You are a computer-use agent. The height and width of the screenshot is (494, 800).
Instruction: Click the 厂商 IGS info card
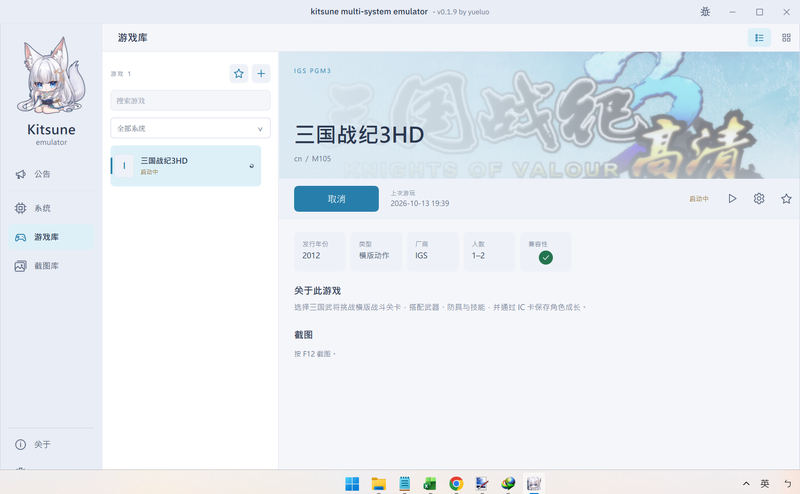point(433,252)
